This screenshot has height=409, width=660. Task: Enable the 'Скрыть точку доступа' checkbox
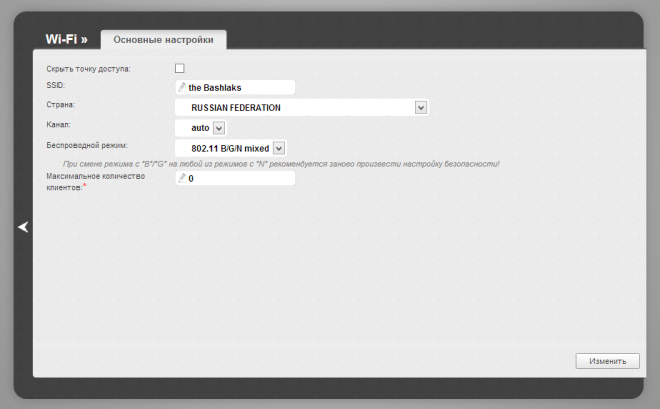coord(180,68)
